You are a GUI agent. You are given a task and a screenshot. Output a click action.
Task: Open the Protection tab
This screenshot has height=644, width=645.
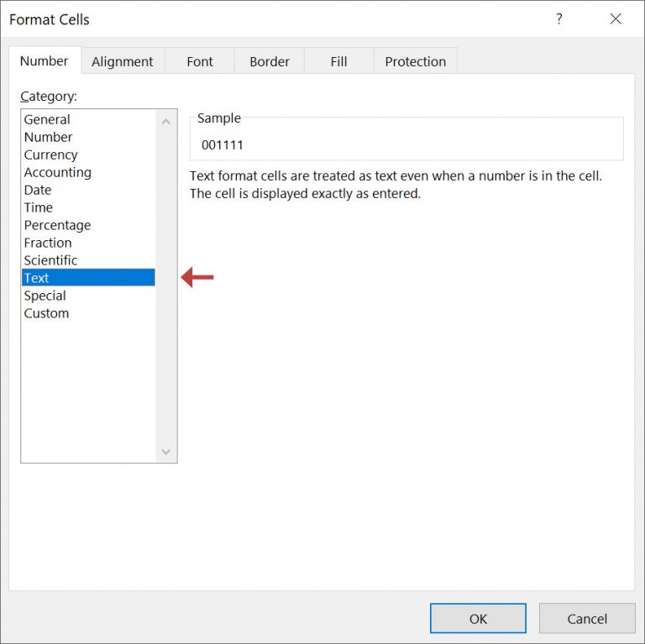[415, 61]
